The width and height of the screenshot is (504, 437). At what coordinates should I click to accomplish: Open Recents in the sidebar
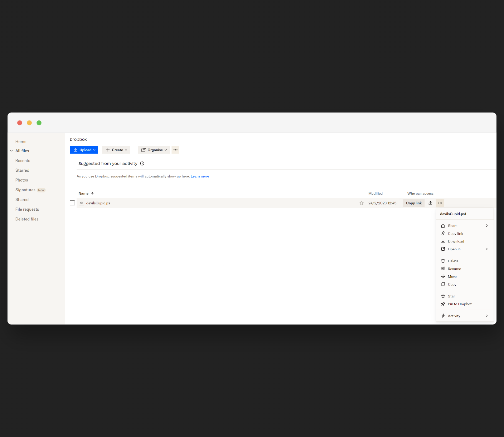23,161
